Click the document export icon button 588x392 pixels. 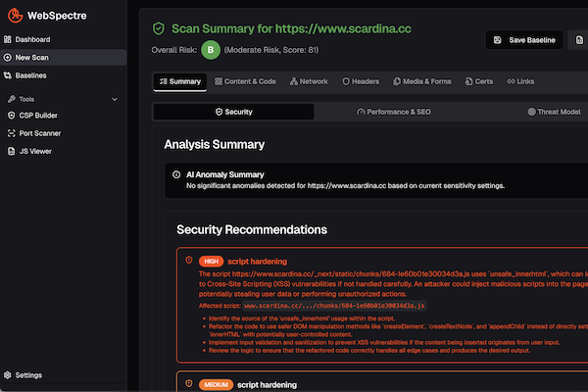579,40
